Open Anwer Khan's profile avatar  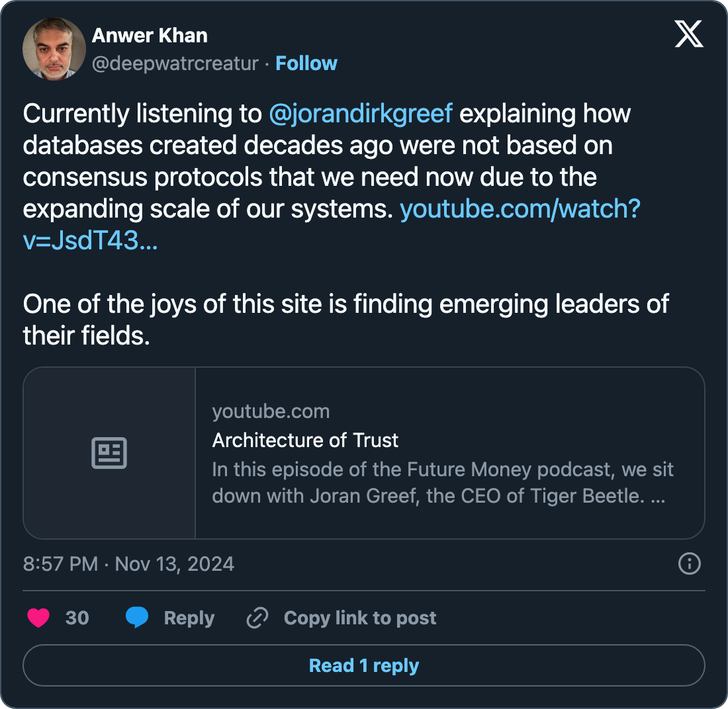pyautogui.click(x=54, y=49)
